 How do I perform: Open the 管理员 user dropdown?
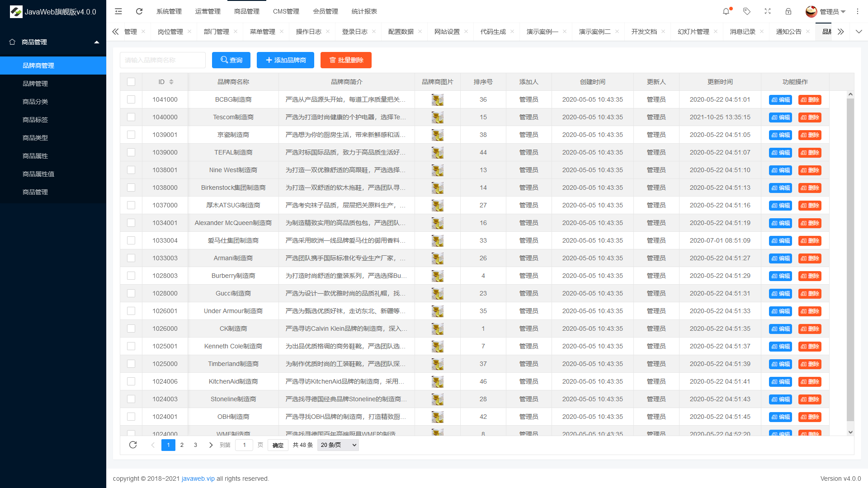832,12
